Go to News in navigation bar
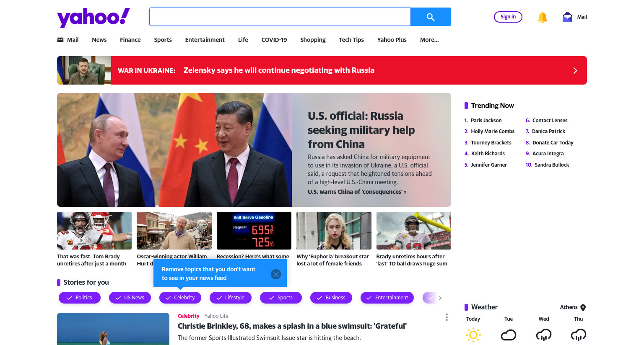This screenshot has height=345, width=644. tap(99, 40)
